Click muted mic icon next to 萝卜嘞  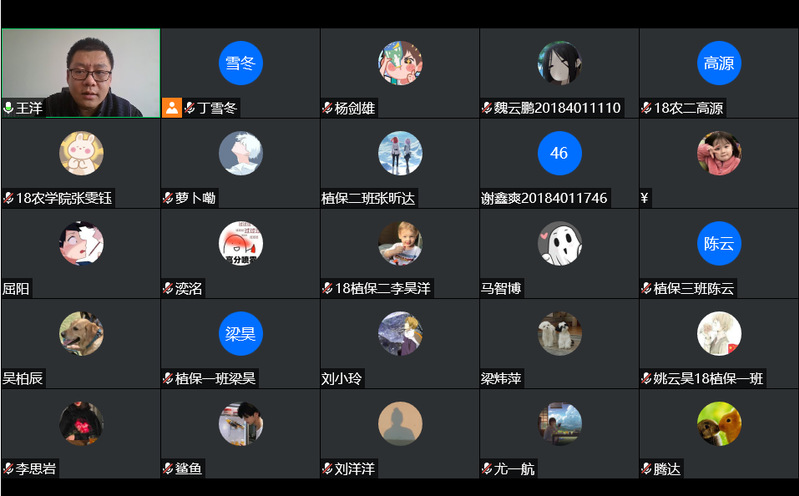[x=168, y=198]
